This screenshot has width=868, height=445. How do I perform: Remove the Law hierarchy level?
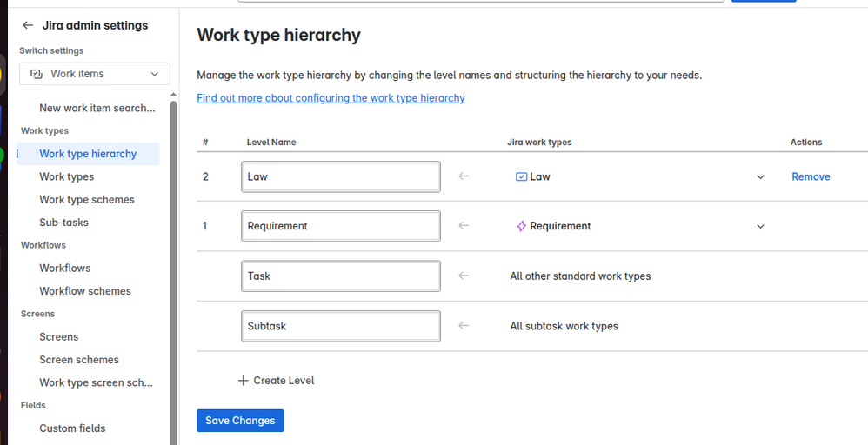pos(811,176)
